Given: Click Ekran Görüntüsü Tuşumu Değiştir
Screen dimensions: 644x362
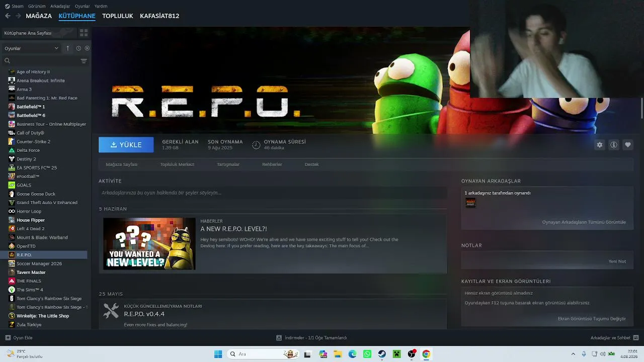Looking at the screenshot, I should [592, 319].
